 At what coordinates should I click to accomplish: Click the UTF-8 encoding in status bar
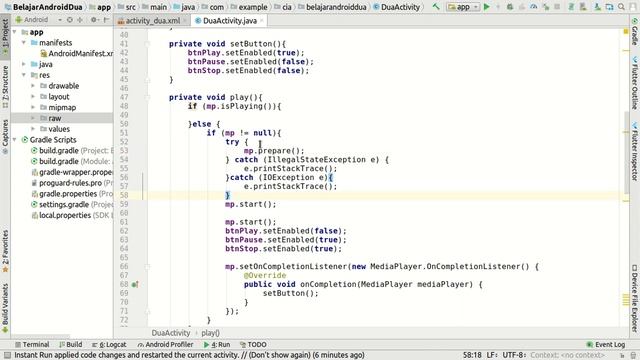pos(514,355)
